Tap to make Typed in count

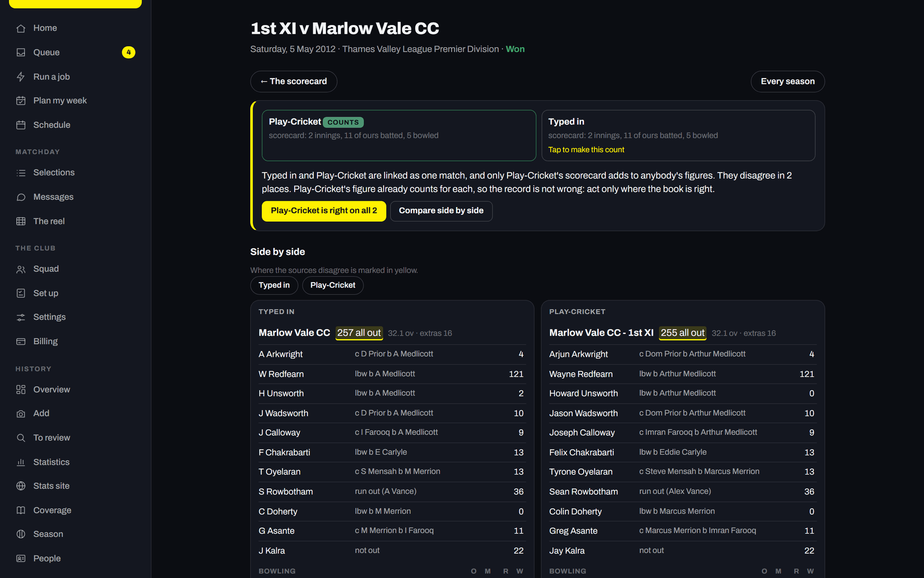click(x=586, y=150)
